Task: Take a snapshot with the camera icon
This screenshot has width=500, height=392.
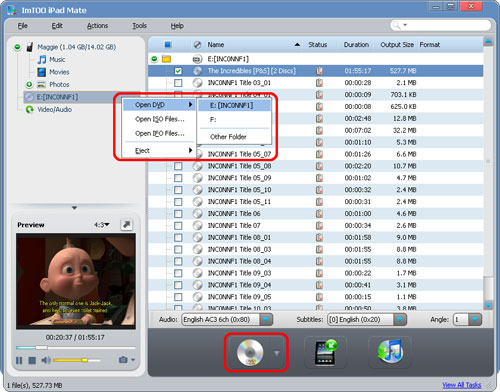Action: [123, 360]
